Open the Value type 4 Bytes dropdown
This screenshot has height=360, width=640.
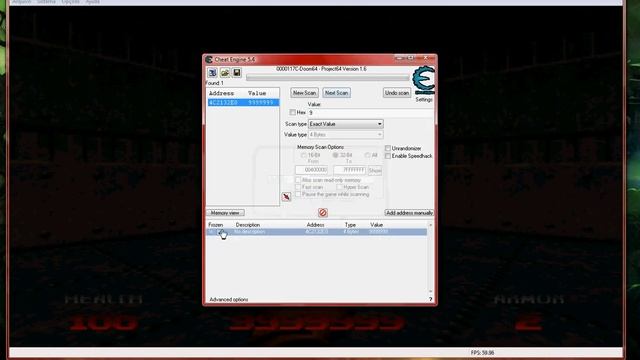pyautogui.click(x=346, y=134)
